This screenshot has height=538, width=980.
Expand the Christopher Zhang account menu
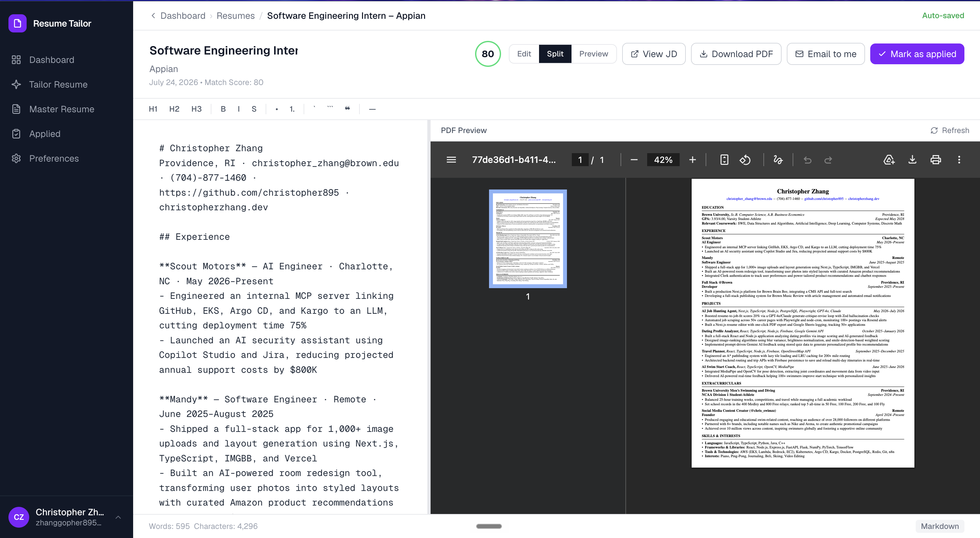[118, 517]
